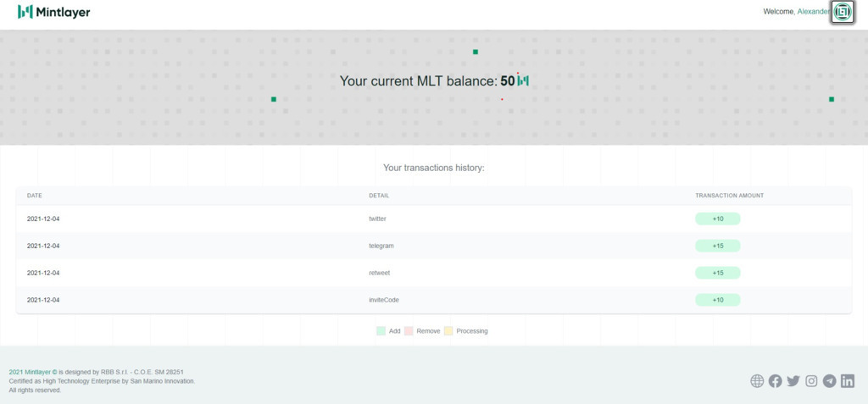The height and width of the screenshot is (404, 868).
Task: Follow the "2021 Mintlayer ©" footer link
Action: tap(32, 372)
